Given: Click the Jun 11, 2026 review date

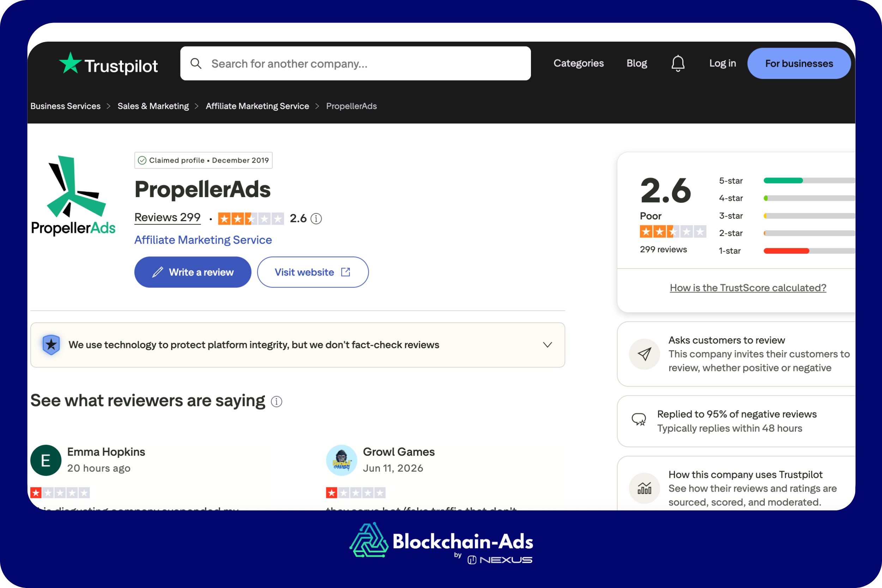Looking at the screenshot, I should tap(393, 468).
